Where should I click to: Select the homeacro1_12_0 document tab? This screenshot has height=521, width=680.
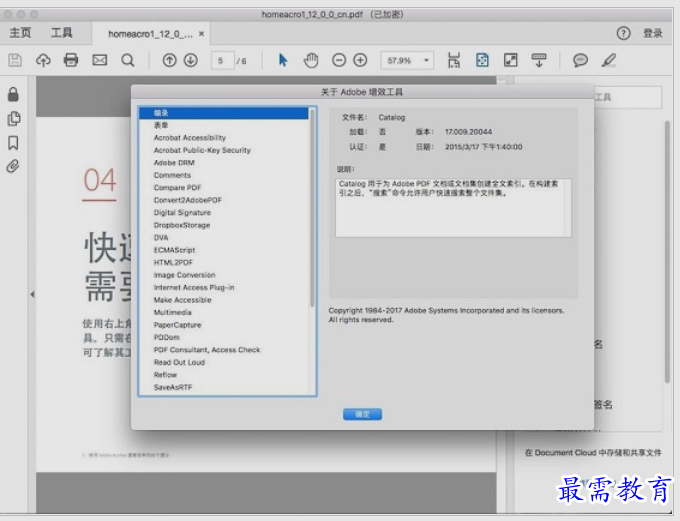pos(150,34)
